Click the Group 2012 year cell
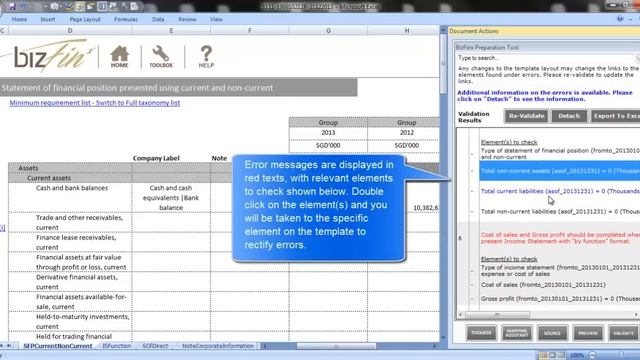The width and height of the screenshot is (640, 360). (403, 133)
